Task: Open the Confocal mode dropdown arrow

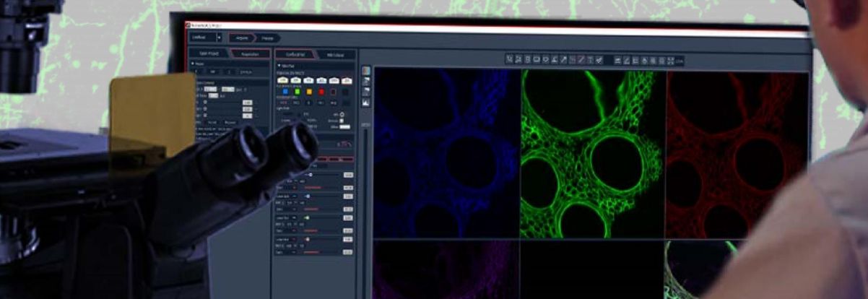Action: coord(220,38)
